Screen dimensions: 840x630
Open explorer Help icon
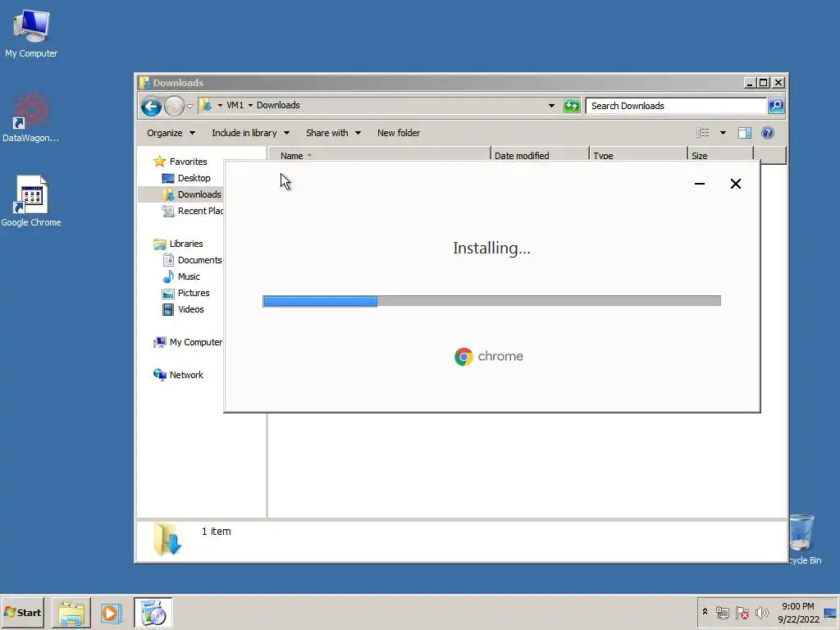[x=767, y=133]
